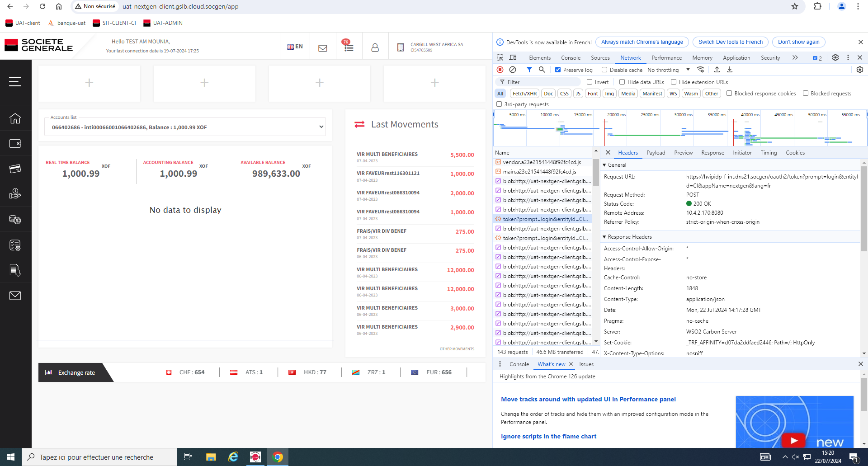Viewport: 868px width, 466px height.
Task: Switch to the Elements tab in DevTools
Action: click(x=540, y=57)
